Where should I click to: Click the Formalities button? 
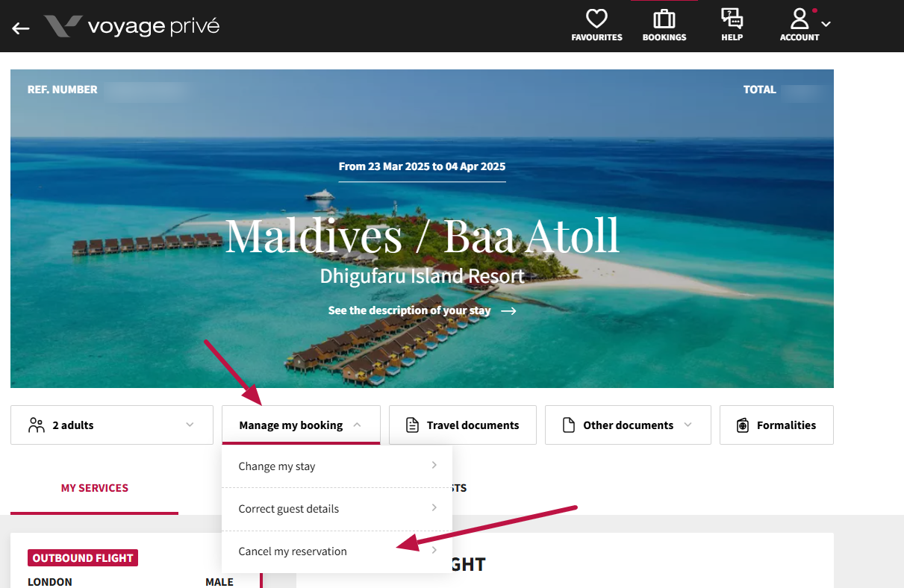(x=785, y=425)
